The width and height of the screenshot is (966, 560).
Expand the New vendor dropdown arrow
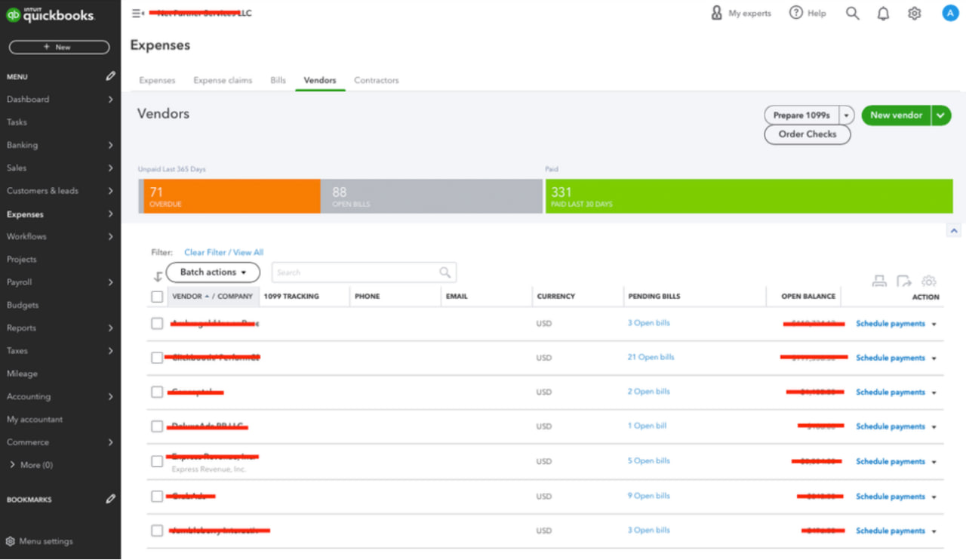click(940, 115)
